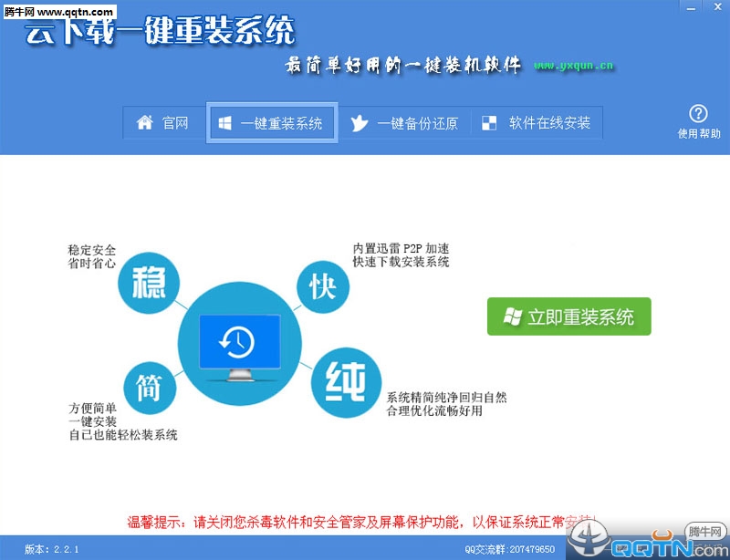The height and width of the screenshot is (560, 730).
Task: Click the house icon beside 官网
Action: tap(144, 123)
